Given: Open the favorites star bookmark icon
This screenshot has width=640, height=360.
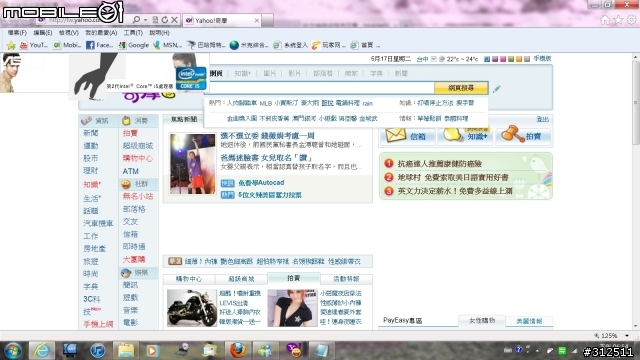Looking at the screenshot, I should click(11, 45).
